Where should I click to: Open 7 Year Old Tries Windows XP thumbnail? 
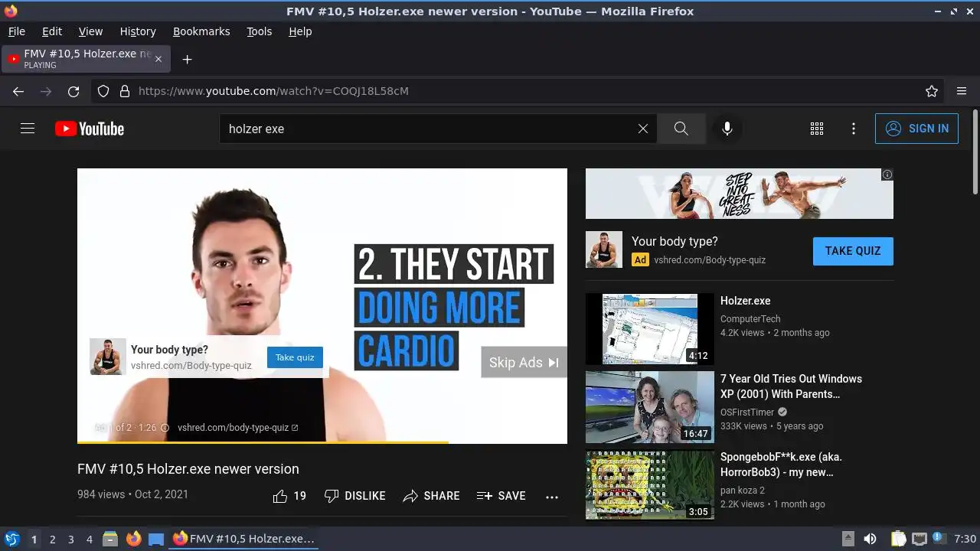tap(650, 407)
